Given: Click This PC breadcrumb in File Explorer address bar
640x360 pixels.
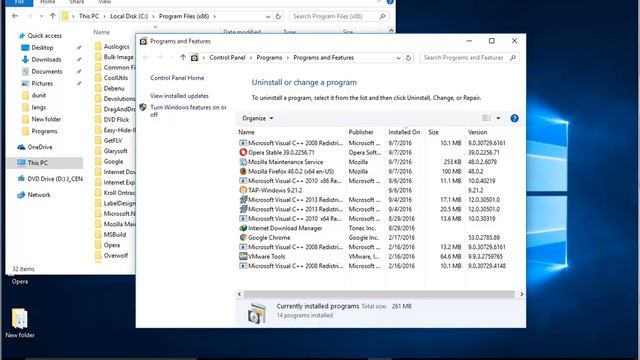Looking at the screenshot, I should click(89, 16).
